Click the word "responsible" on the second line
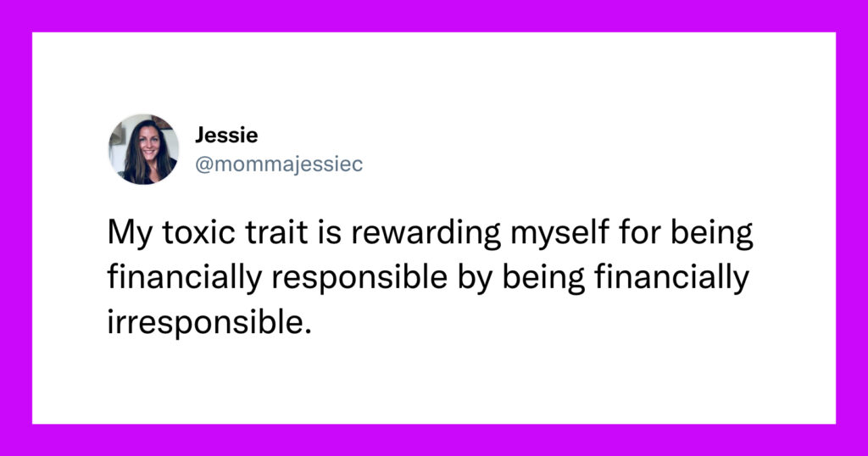The height and width of the screenshot is (456, 868). tap(359, 278)
